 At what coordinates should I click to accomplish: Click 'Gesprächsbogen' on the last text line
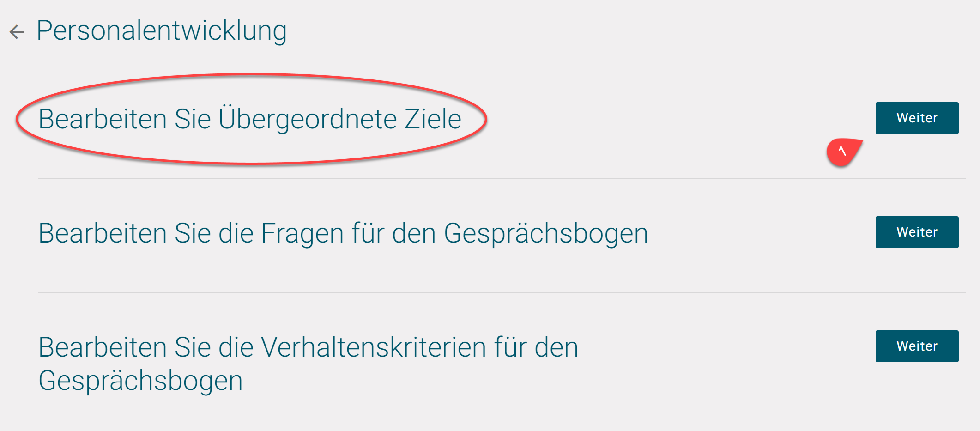pos(140,381)
